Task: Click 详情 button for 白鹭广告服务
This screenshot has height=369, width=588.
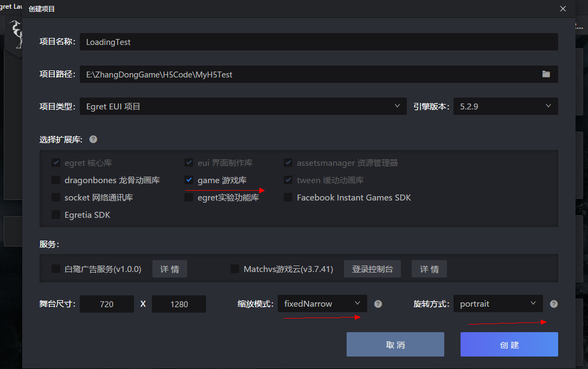Action: (169, 269)
